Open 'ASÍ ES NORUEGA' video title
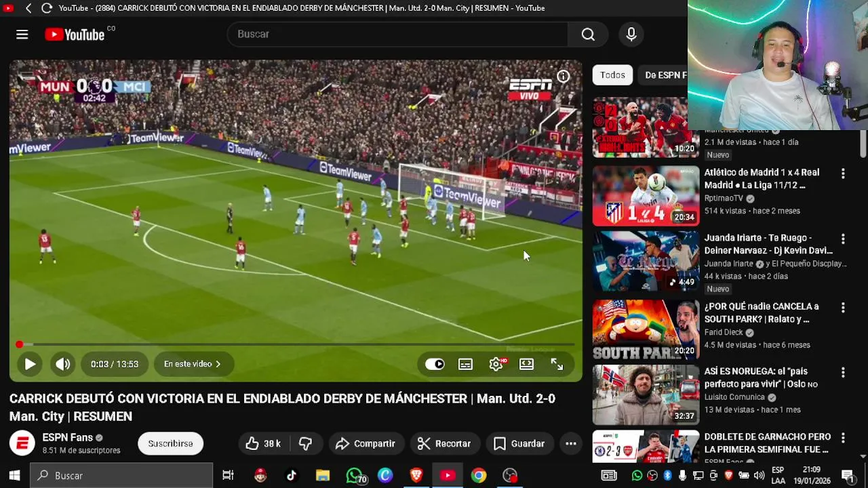Viewport: 868px width, 488px height. tap(761, 378)
